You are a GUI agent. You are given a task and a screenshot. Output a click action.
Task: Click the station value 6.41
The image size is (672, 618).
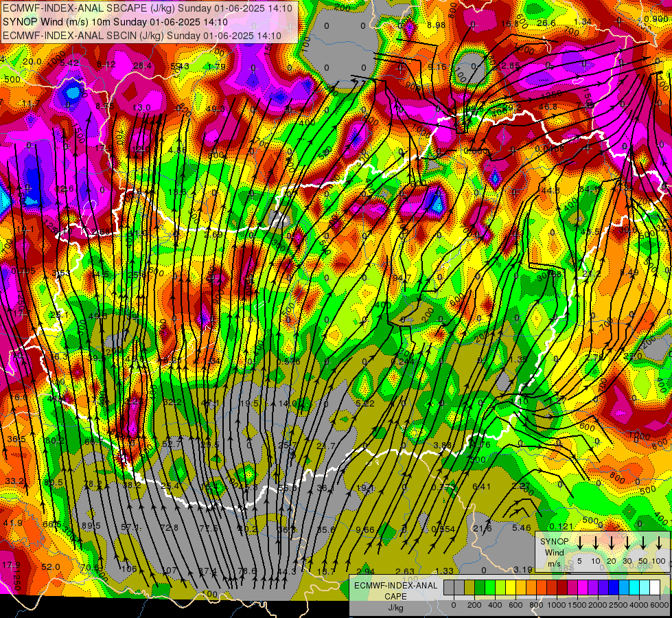[x=481, y=486]
